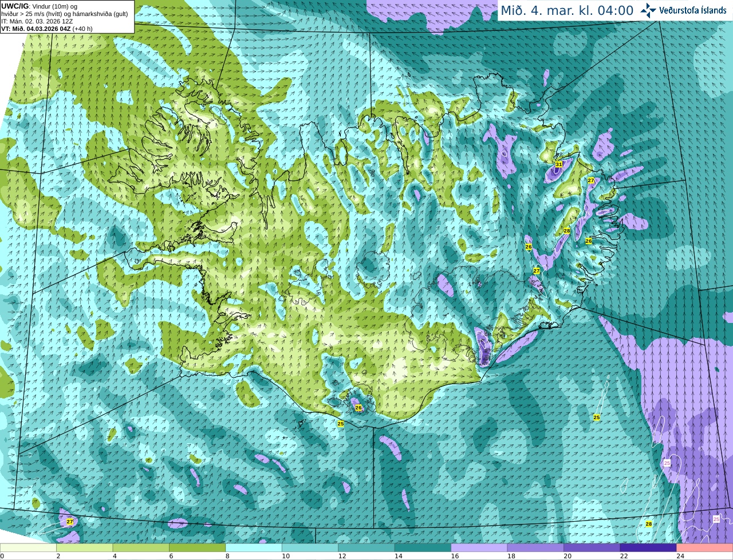
Task: Pick the 8–10 m/s pale cyan legend swatch
Action: pos(254,547)
